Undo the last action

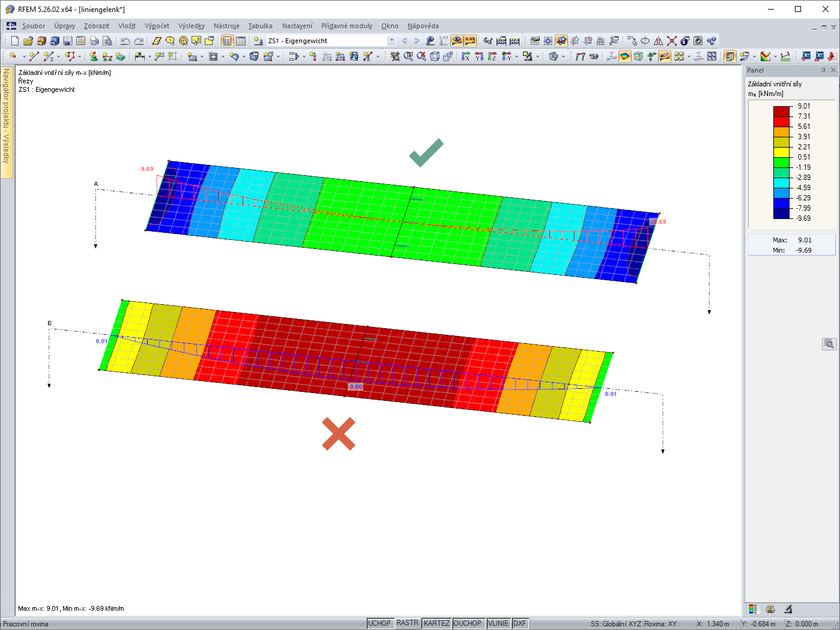pos(125,41)
